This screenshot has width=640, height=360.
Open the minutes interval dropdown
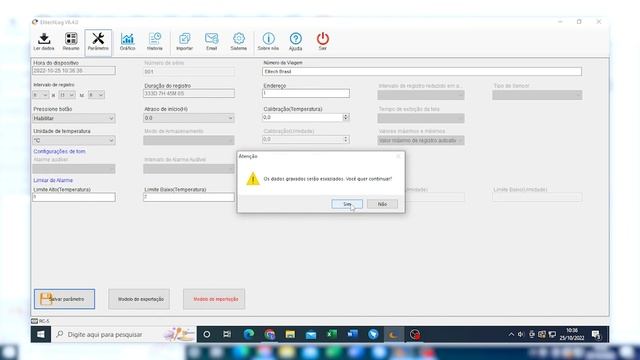pos(67,95)
